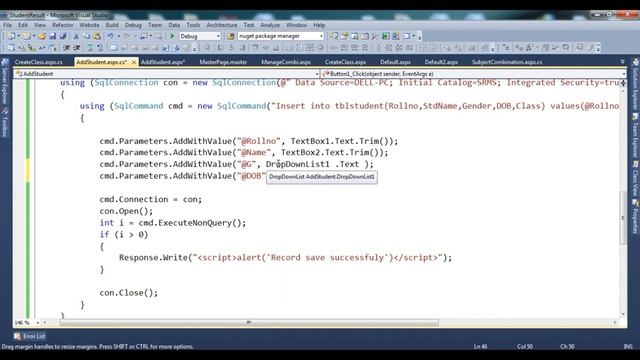Switch to the SubjectCombination.aspx.cs tab

tap(507, 62)
